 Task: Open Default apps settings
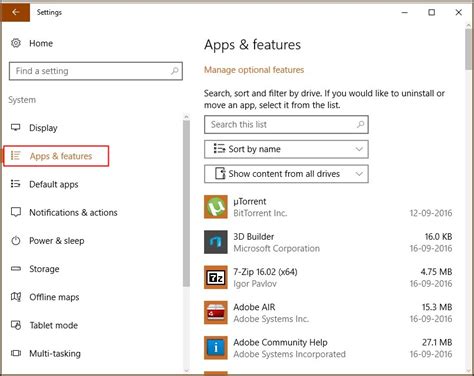tap(54, 184)
